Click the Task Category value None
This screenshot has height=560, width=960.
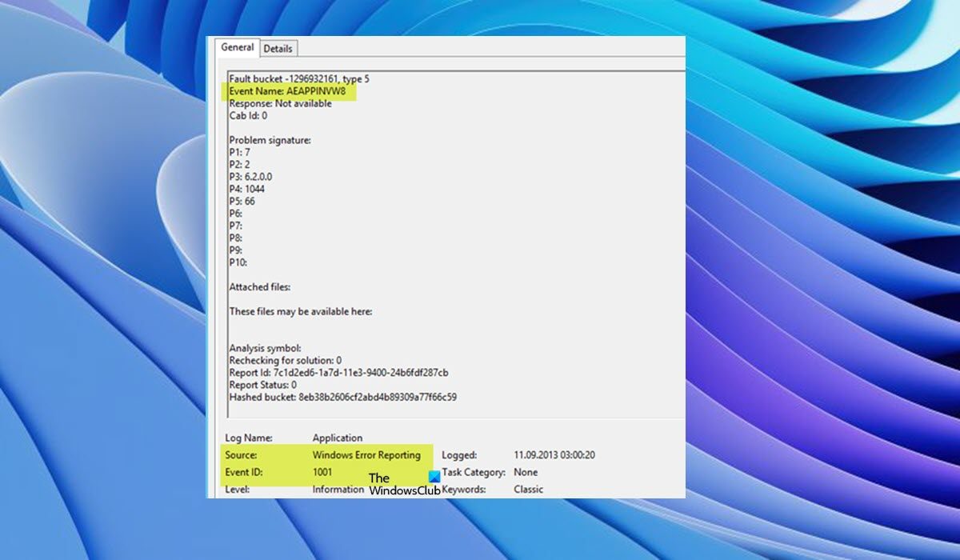pyautogui.click(x=526, y=472)
